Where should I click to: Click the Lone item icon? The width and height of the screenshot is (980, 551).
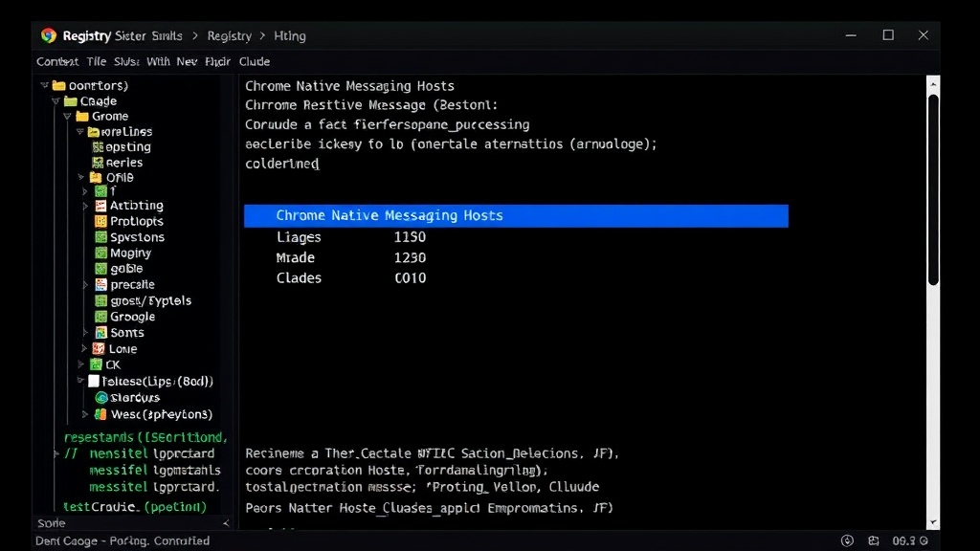(99, 348)
